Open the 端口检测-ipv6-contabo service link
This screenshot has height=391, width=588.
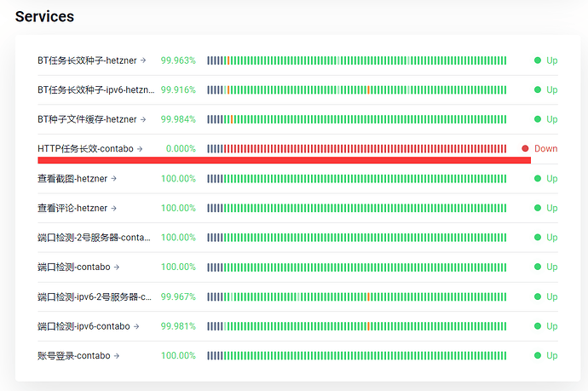click(x=84, y=326)
